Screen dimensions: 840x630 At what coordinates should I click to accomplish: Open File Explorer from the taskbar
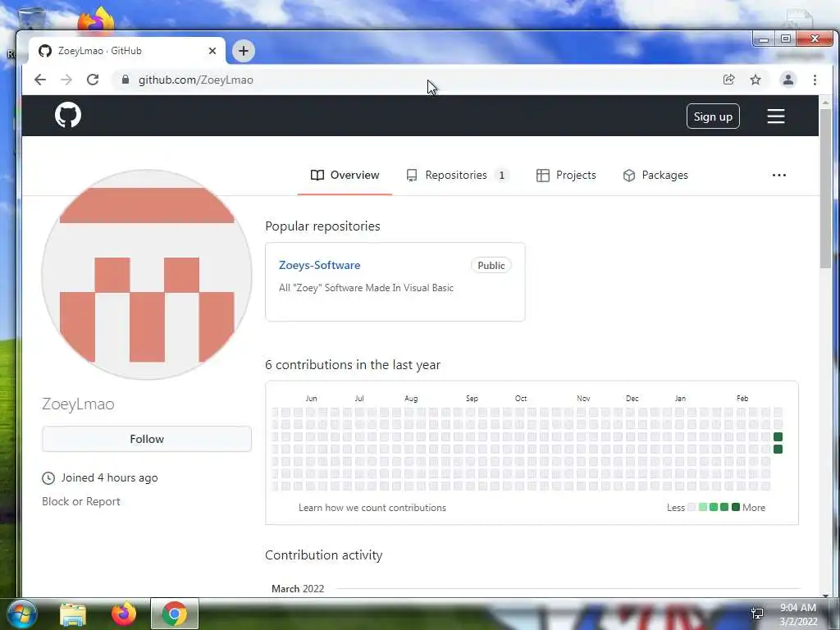73,614
